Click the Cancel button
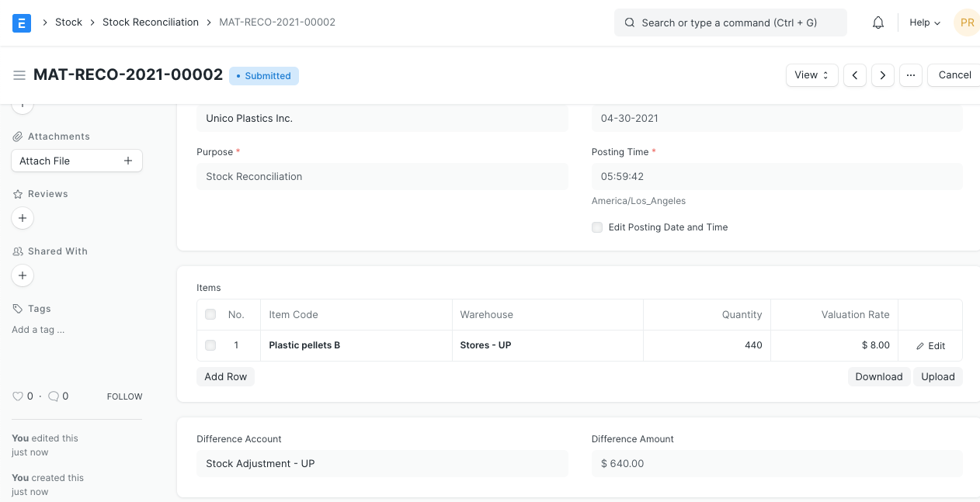The height and width of the screenshot is (502, 980). 954,75
